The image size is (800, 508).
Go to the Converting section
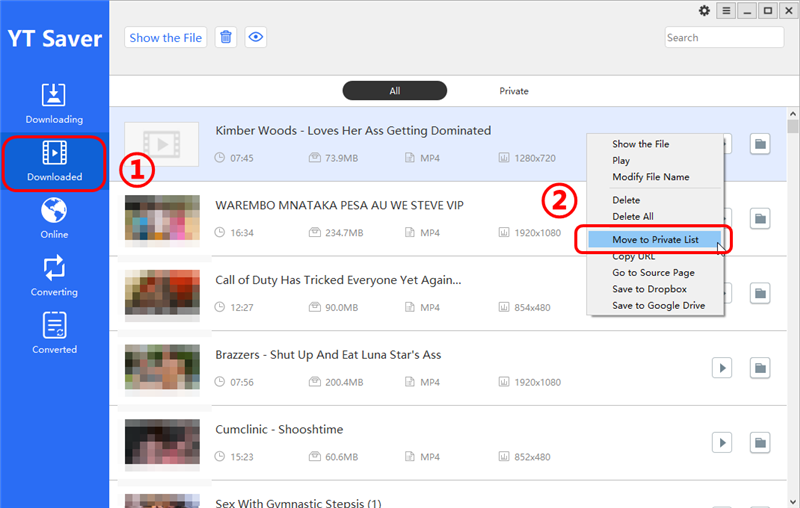click(54, 276)
